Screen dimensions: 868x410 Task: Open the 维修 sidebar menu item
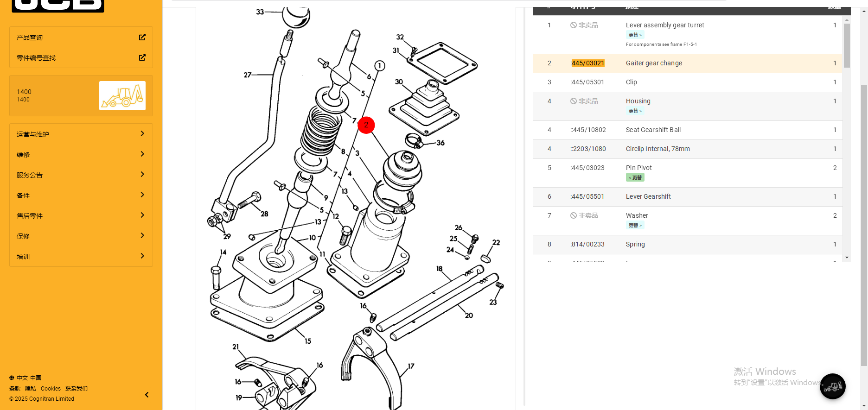click(x=81, y=154)
